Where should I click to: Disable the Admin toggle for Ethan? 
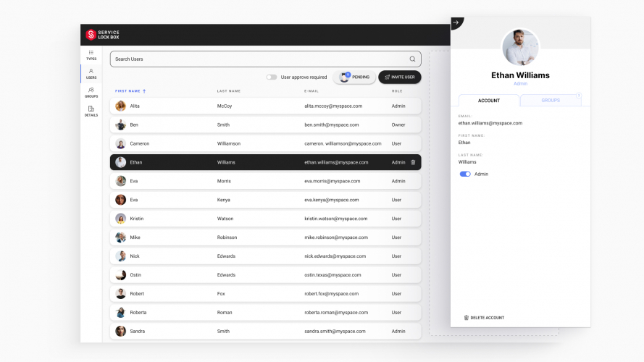point(465,174)
